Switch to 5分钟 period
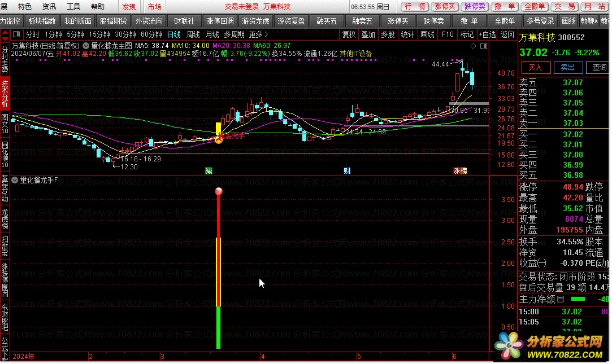This screenshot has width=612, height=364. 75,34
